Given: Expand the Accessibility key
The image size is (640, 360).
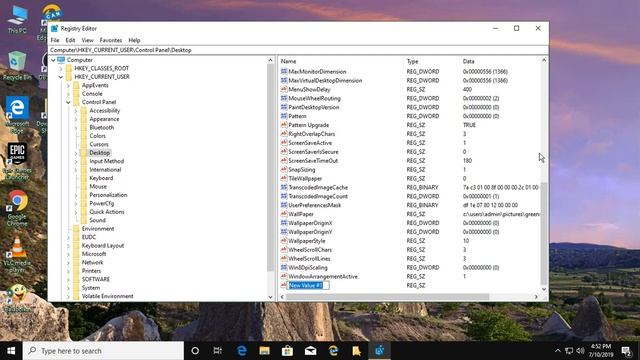Looking at the screenshot, I should pos(76,111).
